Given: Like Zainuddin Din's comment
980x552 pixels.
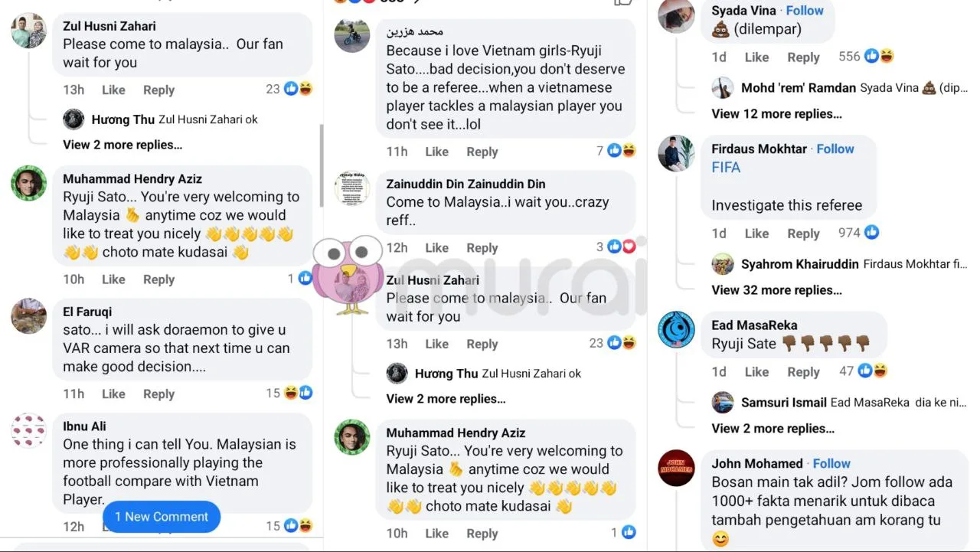Looking at the screenshot, I should coord(436,248).
